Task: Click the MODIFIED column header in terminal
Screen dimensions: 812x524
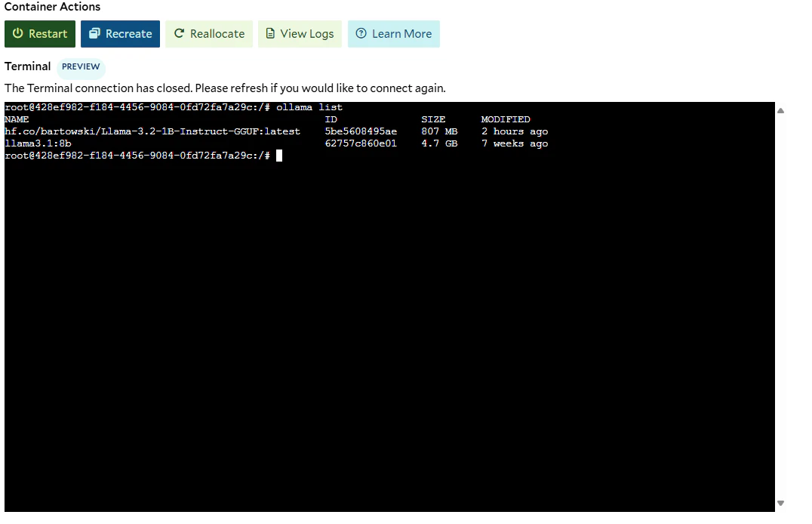Action: [506, 119]
